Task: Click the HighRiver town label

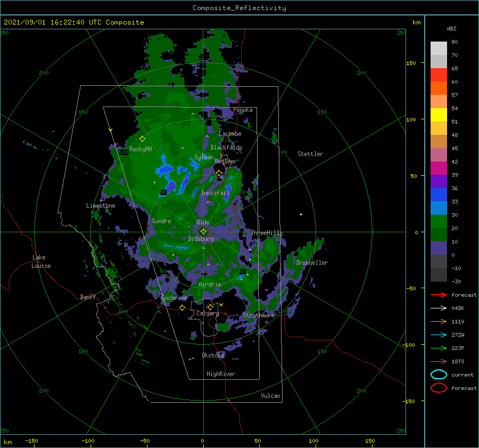Action: point(221,374)
